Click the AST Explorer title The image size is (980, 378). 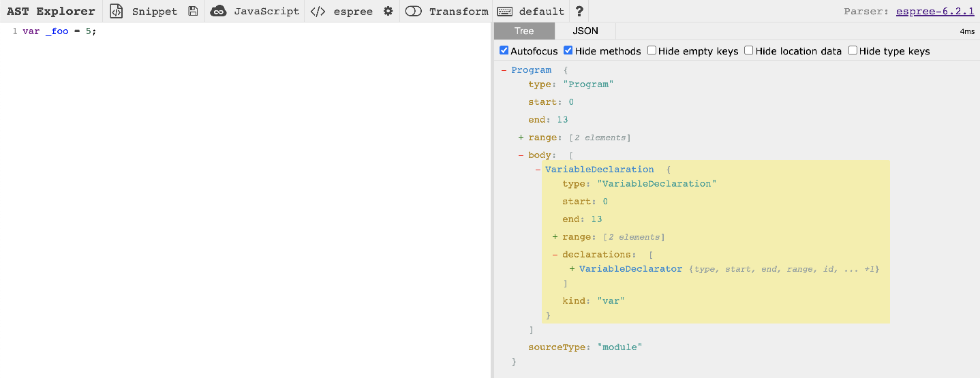tap(51, 11)
